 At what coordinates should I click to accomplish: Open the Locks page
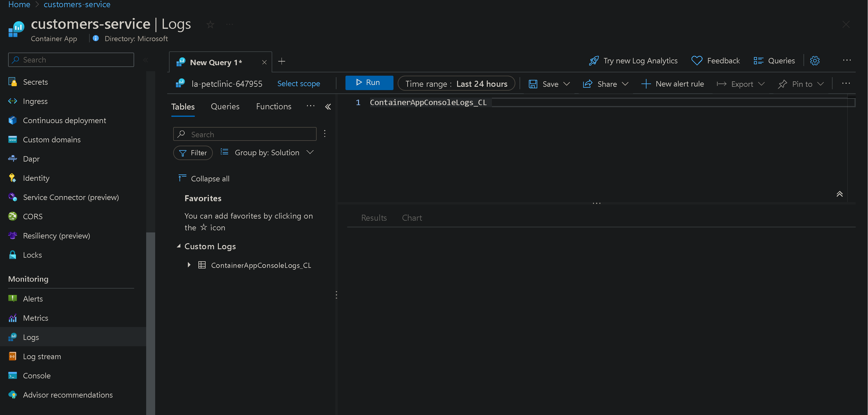pos(32,255)
